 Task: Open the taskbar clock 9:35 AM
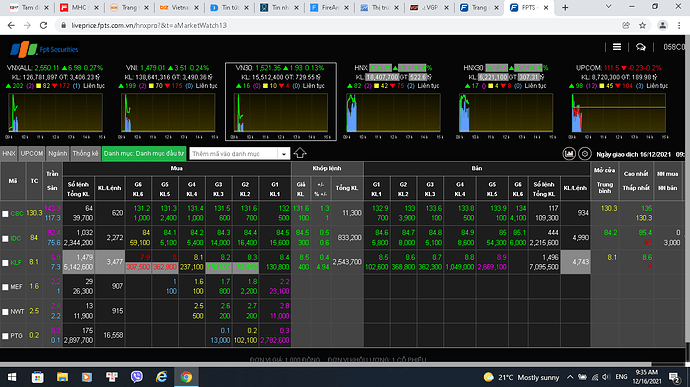[x=646, y=377]
